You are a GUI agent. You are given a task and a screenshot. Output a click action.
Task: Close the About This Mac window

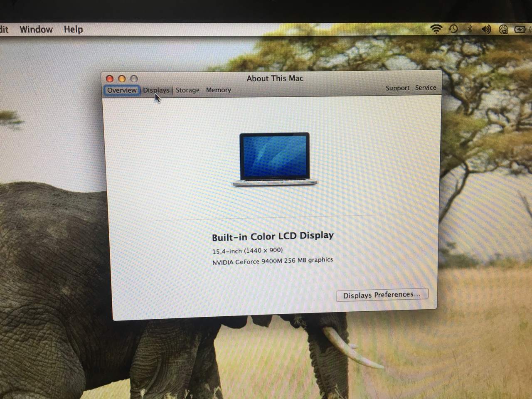pos(110,79)
